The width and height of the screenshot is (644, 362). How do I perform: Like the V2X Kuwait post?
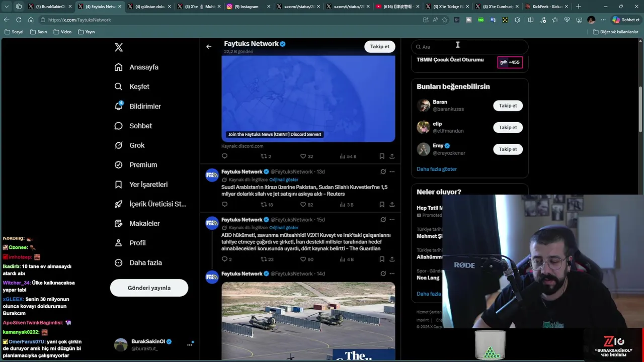pos(306,259)
